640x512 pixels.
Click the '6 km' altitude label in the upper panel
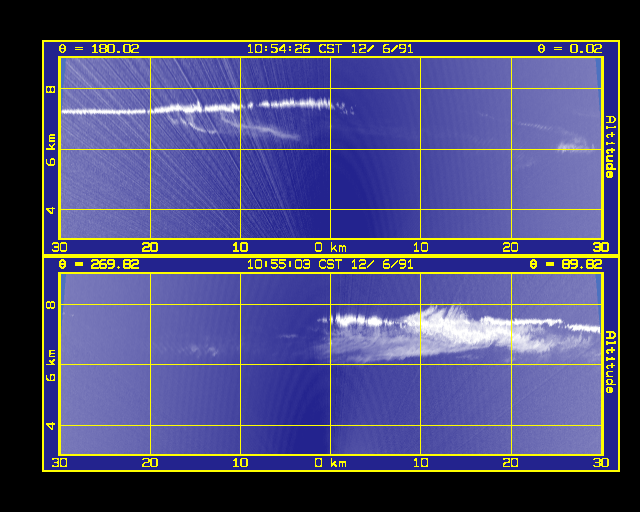pos(51,149)
